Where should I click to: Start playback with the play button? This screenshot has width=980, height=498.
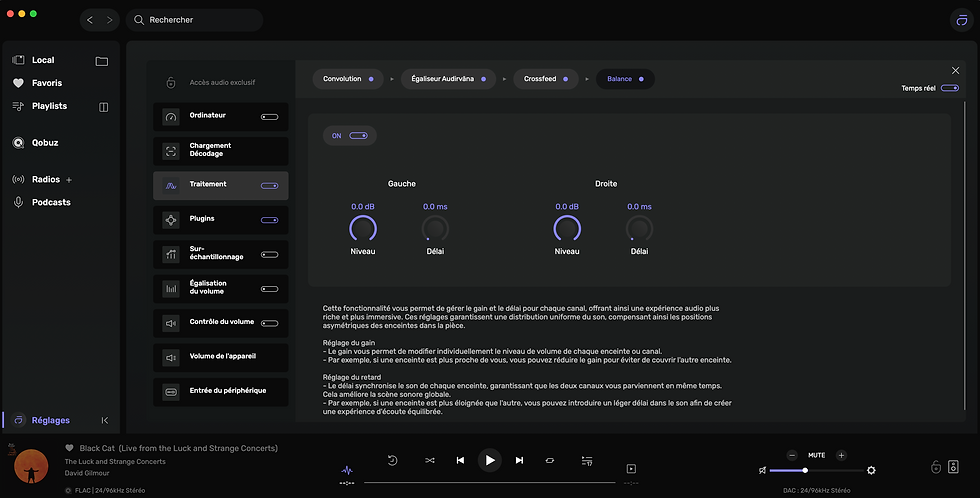click(490, 461)
